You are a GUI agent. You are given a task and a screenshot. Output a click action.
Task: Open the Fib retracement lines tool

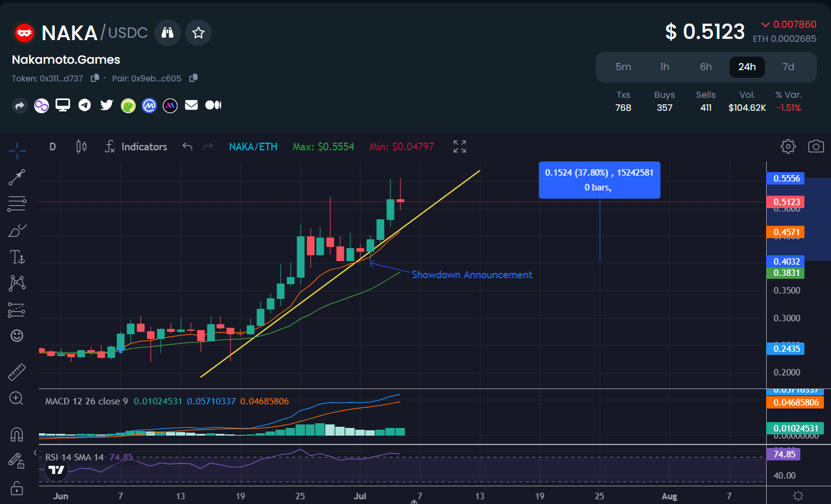click(17, 204)
